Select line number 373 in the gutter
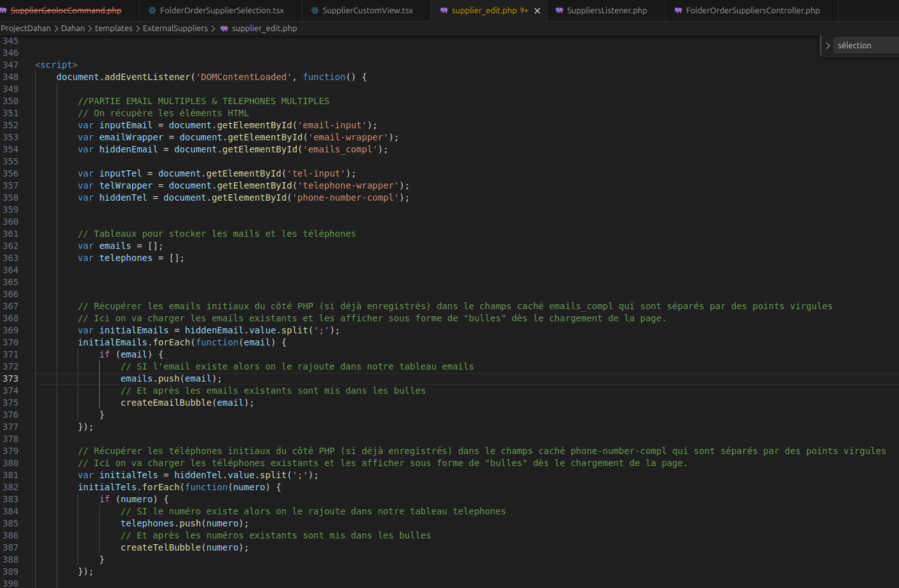This screenshot has height=588, width=899. pyautogui.click(x=11, y=378)
